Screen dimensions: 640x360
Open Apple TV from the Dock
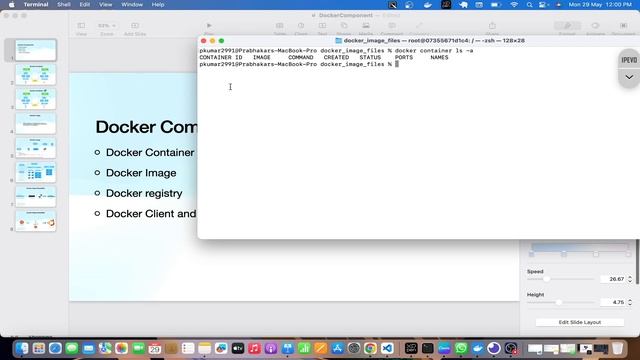point(238,348)
